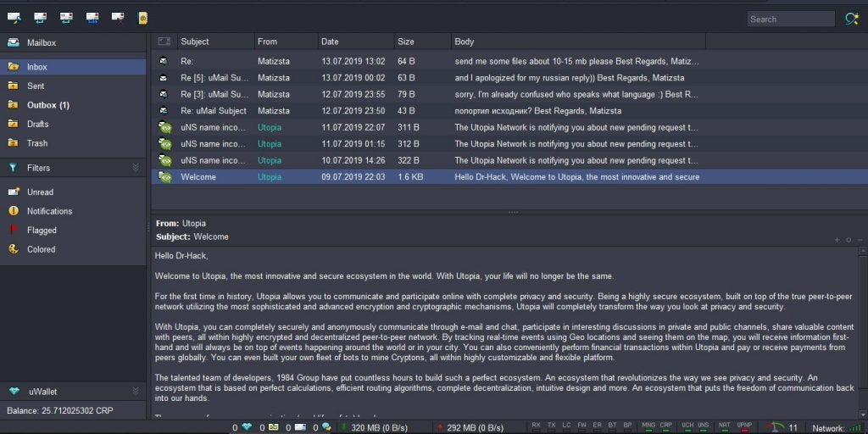Compose a new uMail message
This screenshot has height=434, width=868.
[x=14, y=19]
